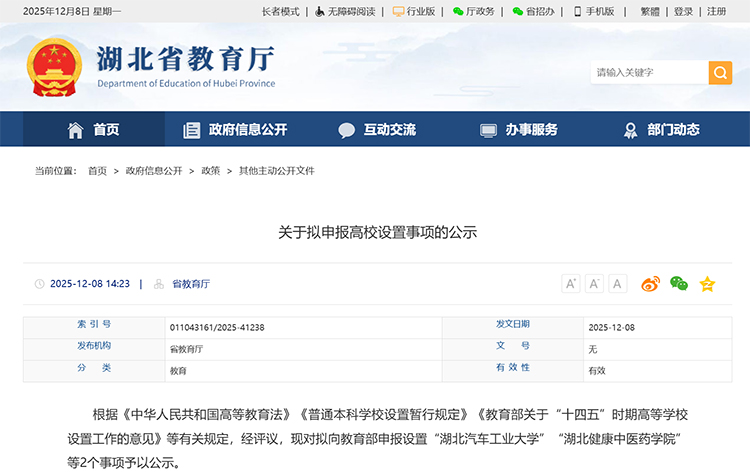Click 政策 in the breadcrumb trail
Image resolution: width=750 pixels, height=474 pixels.
pos(211,171)
